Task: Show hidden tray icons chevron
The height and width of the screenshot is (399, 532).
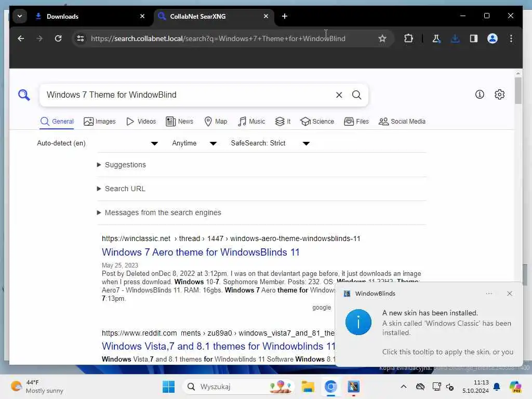Action: click(403, 387)
